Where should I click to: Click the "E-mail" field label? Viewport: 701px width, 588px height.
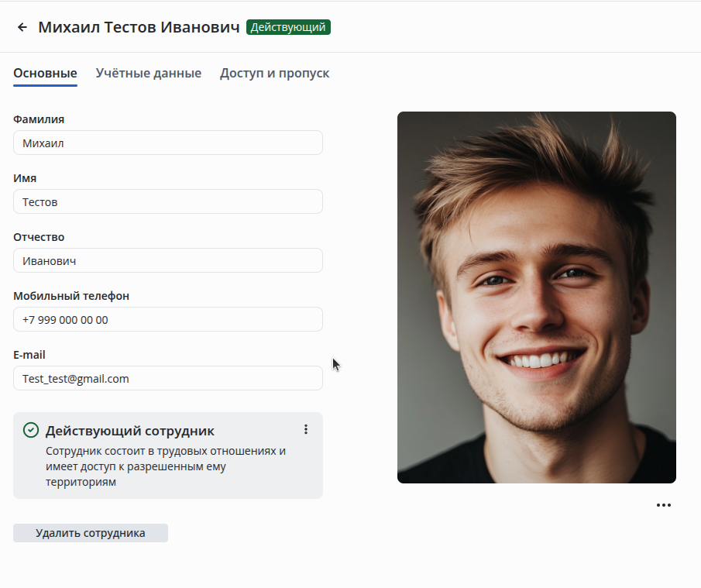[x=29, y=355]
